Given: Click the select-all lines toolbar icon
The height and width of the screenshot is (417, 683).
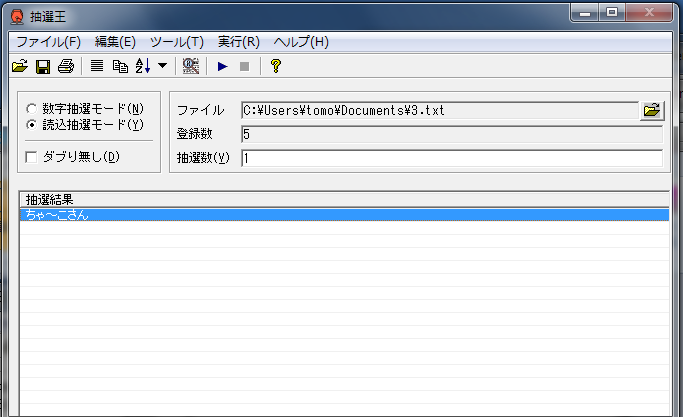Looking at the screenshot, I should 97,66.
